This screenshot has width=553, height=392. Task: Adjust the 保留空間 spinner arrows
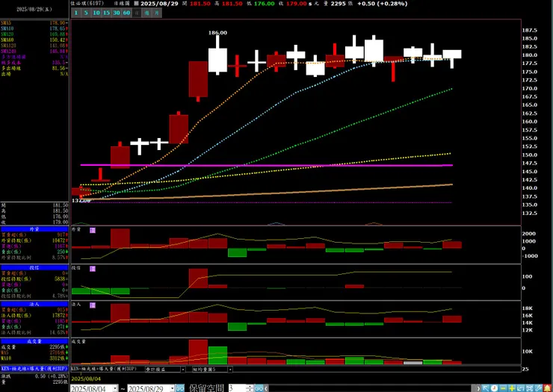(250, 388)
